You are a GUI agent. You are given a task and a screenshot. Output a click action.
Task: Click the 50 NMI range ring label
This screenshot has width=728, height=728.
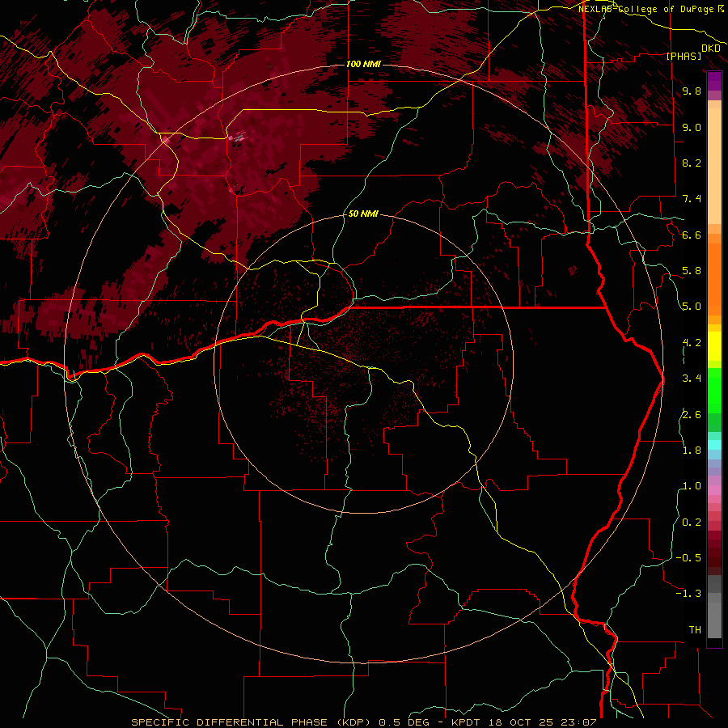363,214
